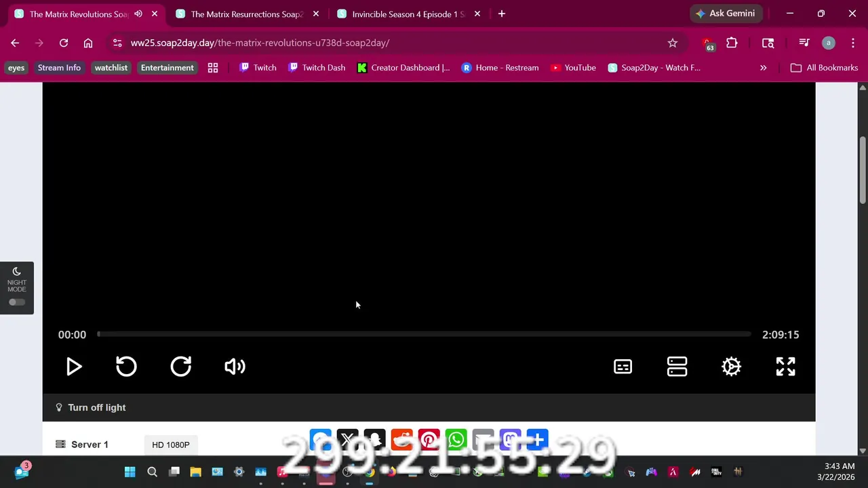Open Windows taskbar search
Image resolution: width=868 pixels, height=488 pixels.
152,472
